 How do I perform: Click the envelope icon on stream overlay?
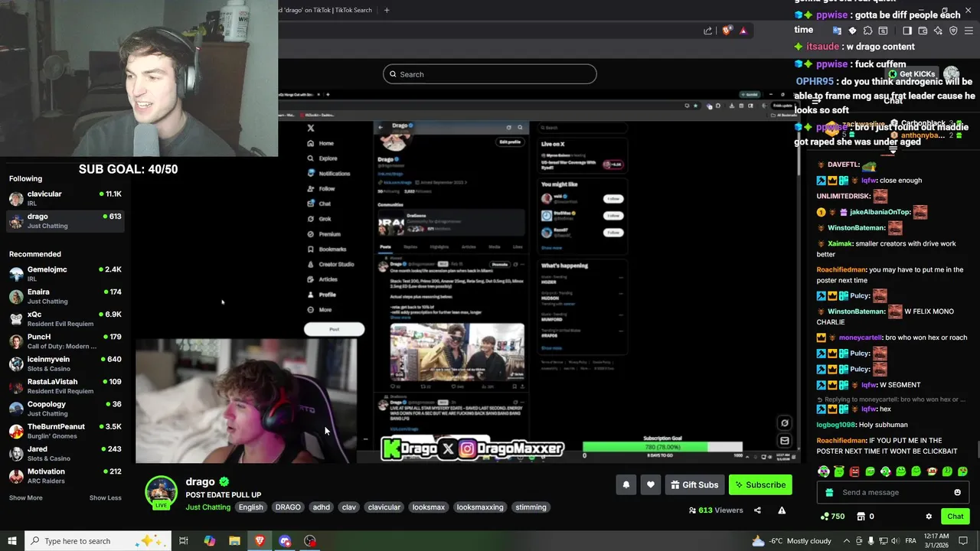tap(784, 441)
